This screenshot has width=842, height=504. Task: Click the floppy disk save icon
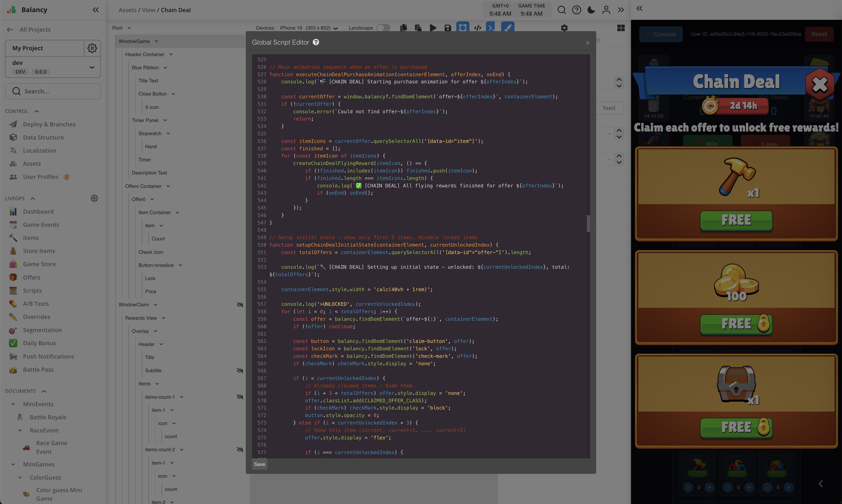click(x=448, y=28)
